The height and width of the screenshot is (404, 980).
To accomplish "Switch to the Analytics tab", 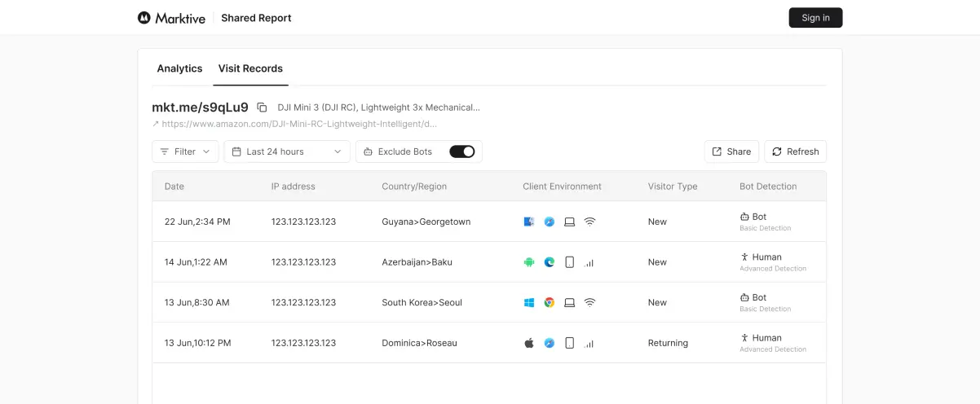I will click(x=179, y=68).
